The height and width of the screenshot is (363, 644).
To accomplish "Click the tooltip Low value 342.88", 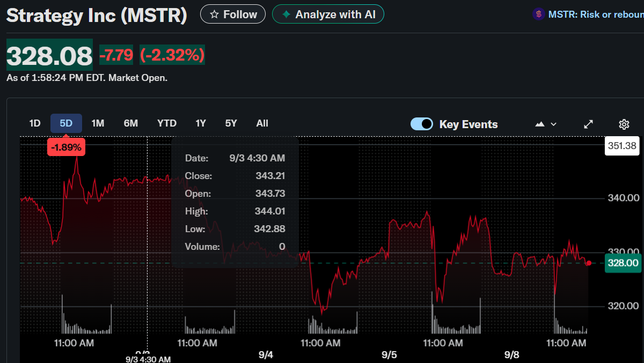I will pos(270,229).
